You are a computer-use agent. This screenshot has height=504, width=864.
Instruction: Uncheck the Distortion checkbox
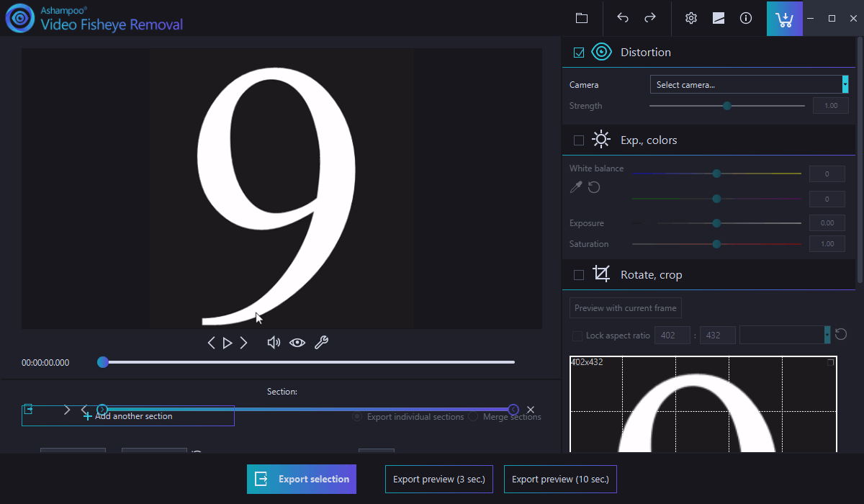click(x=579, y=53)
